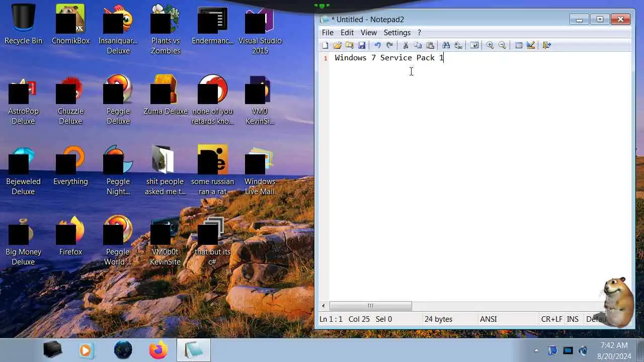The width and height of the screenshot is (644, 362).
Task: Select the Insaniquarium Deluxe desktop icon
Action: [118, 30]
